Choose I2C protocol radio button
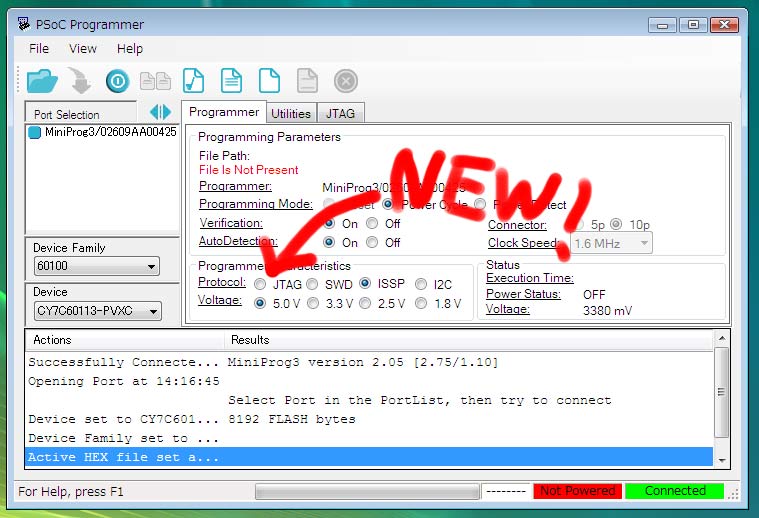Image resolution: width=759 pixels, height=518 pixels. (421, 284)
